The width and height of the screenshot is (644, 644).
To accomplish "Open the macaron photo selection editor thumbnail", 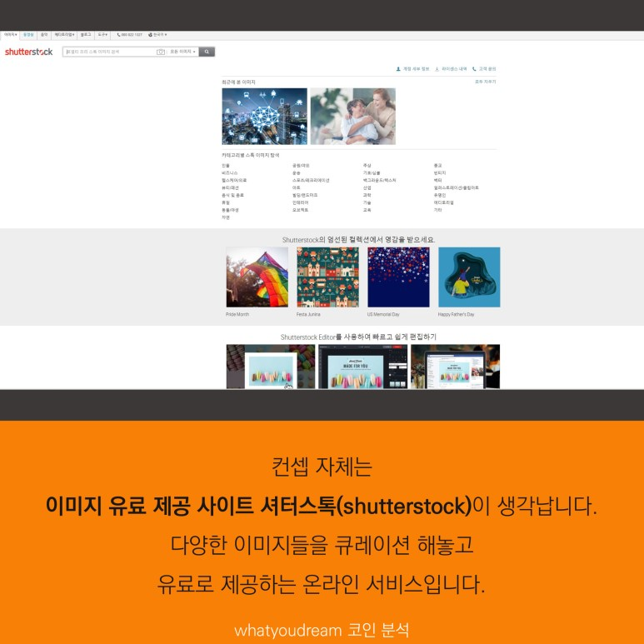I will pos(271,367).
